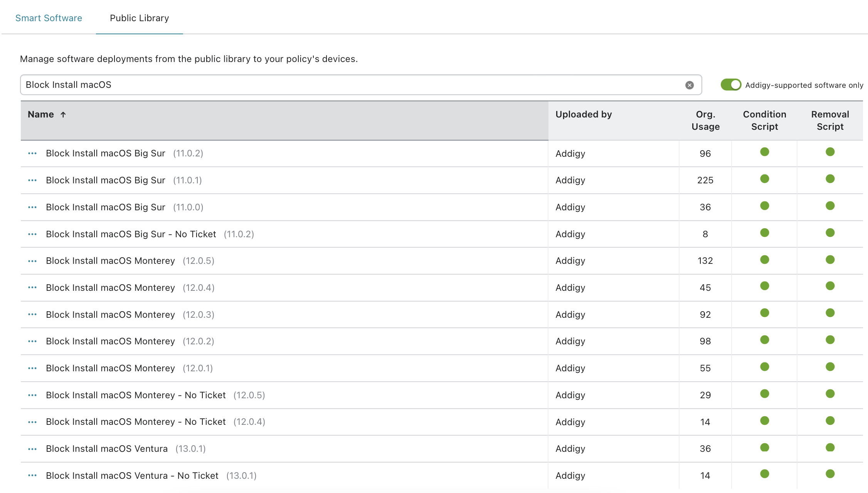The image size is (868, 493).
Task: Open actions menu for Big Sur 11.0.0
Action: pyautogui.click(x=32, y=207)
